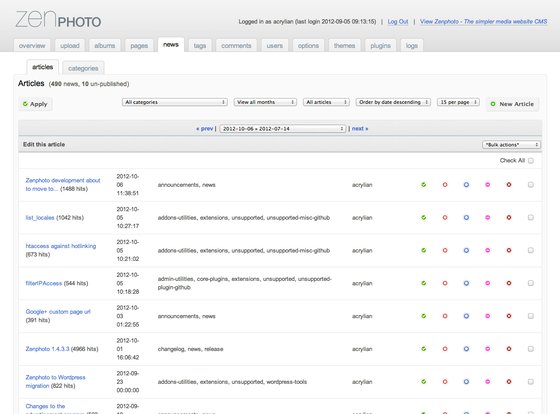Click pink reset-hits icon for filterIPAccess
This screenshot has height=414, width=560.
coord(488,283)
